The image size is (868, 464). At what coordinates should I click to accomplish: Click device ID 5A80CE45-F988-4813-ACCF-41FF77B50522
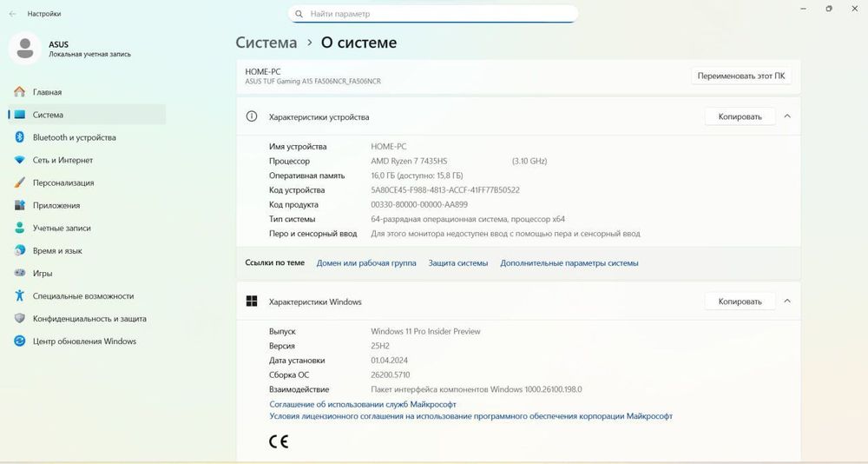(x=445, y=189)
